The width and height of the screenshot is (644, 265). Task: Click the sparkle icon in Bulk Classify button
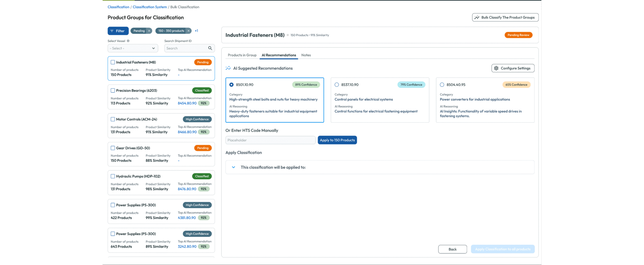477,17
